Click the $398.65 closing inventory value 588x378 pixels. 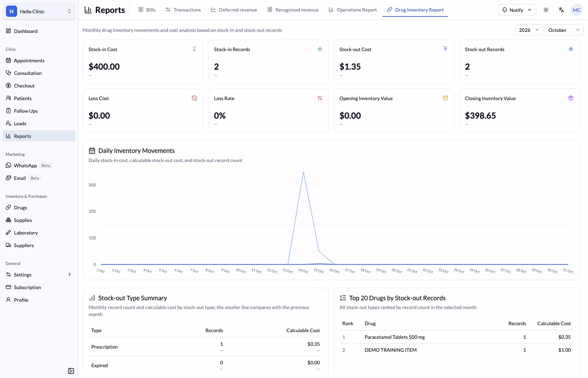point(480,115)
